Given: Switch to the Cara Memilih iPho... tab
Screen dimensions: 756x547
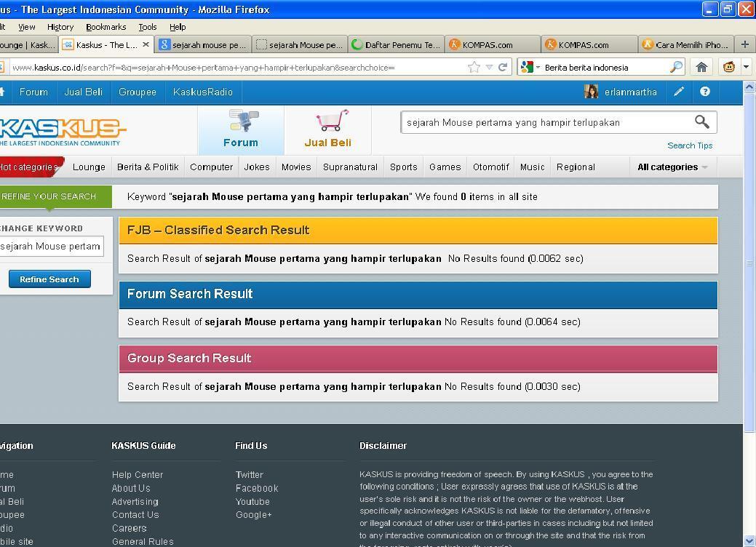Looking at the screenshot, I should (686, 45).
